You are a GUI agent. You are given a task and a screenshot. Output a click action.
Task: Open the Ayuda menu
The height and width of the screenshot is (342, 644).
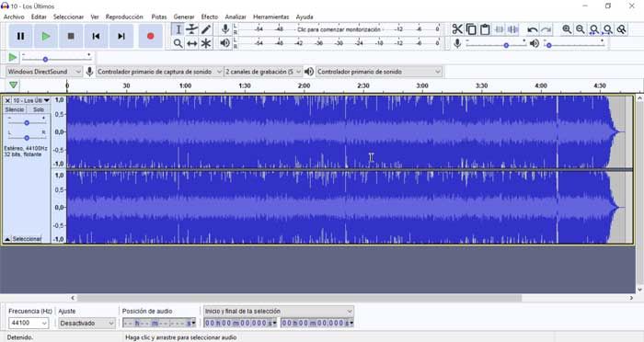click(305, 17)
